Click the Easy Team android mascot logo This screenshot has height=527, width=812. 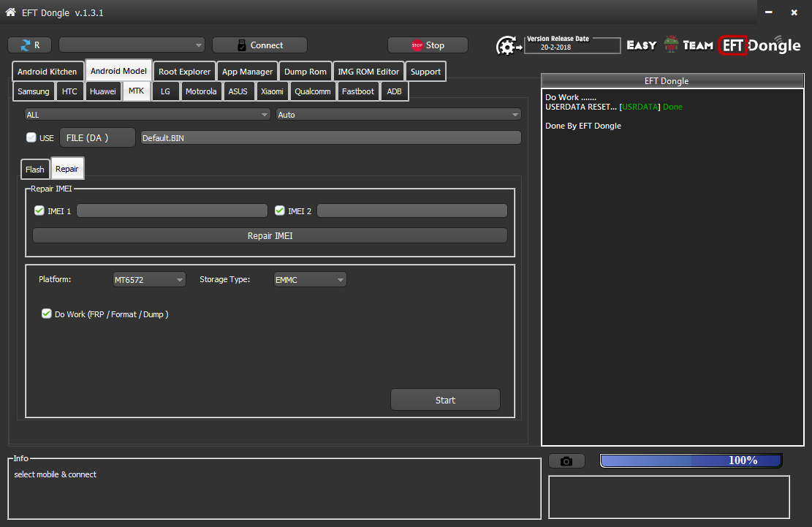click(671, 45)
